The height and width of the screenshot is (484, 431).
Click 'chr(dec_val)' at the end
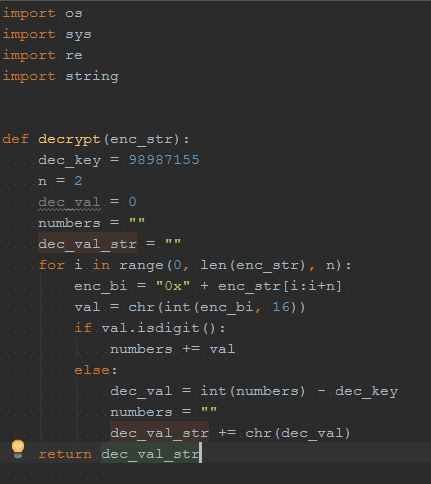298,433
